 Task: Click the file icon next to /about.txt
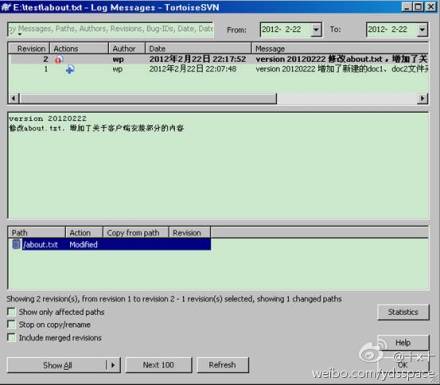coord(16,244)
